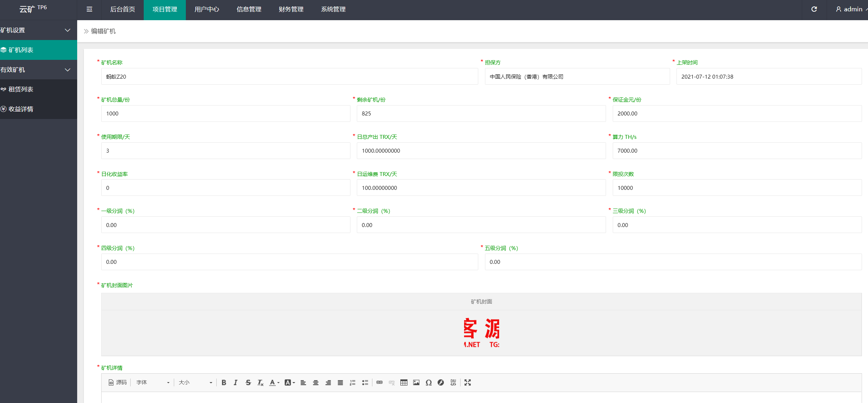
Task: Click the insert link icon
Action: coord(379,382)
